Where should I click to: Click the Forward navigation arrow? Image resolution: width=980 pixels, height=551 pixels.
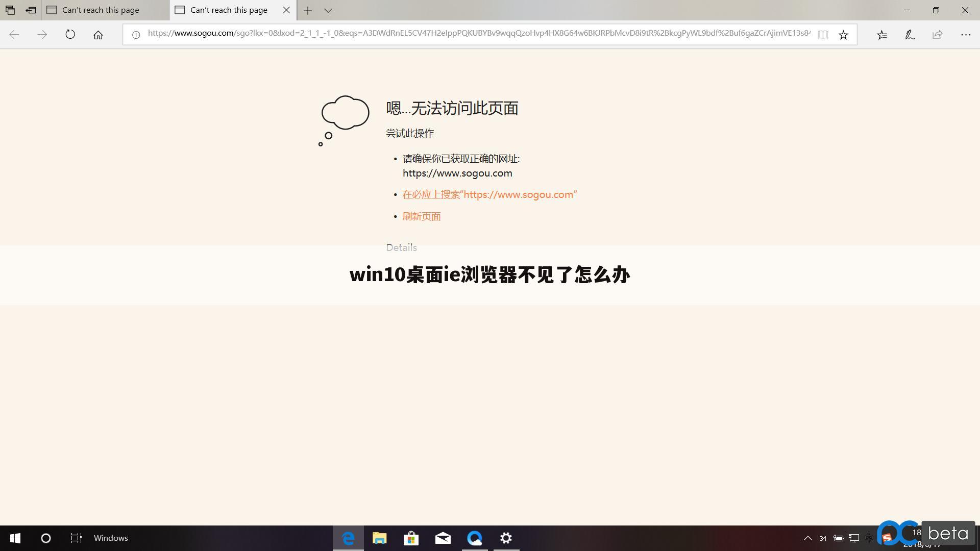(x=42, y=35)
